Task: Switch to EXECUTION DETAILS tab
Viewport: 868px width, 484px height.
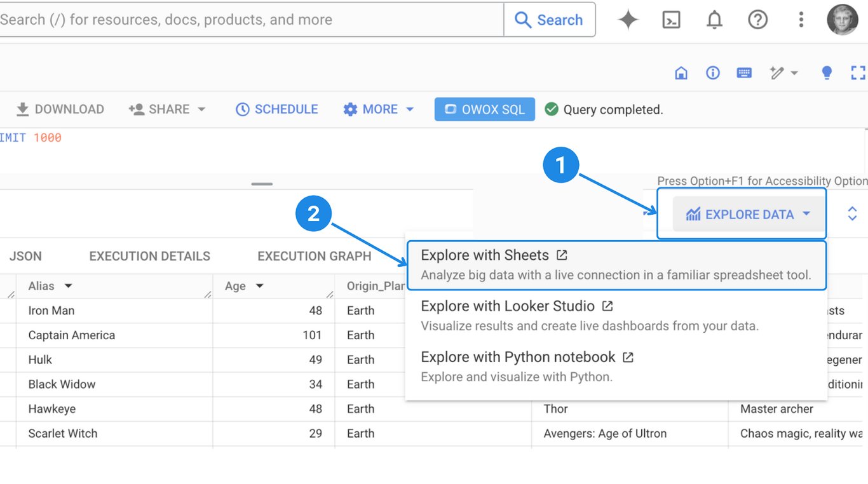Action: tap(149, 256)
